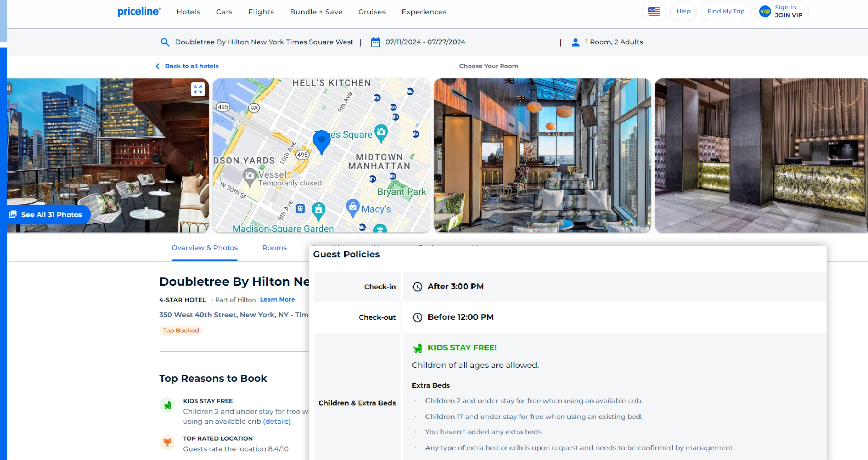Click the Learn More link near Part of Hilton

click(277, 299)
